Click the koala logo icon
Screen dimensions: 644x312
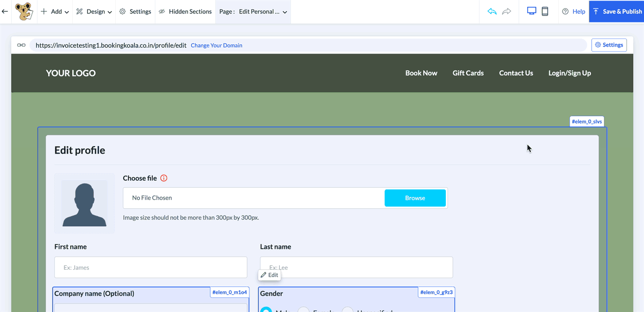[x=24, y=11]
